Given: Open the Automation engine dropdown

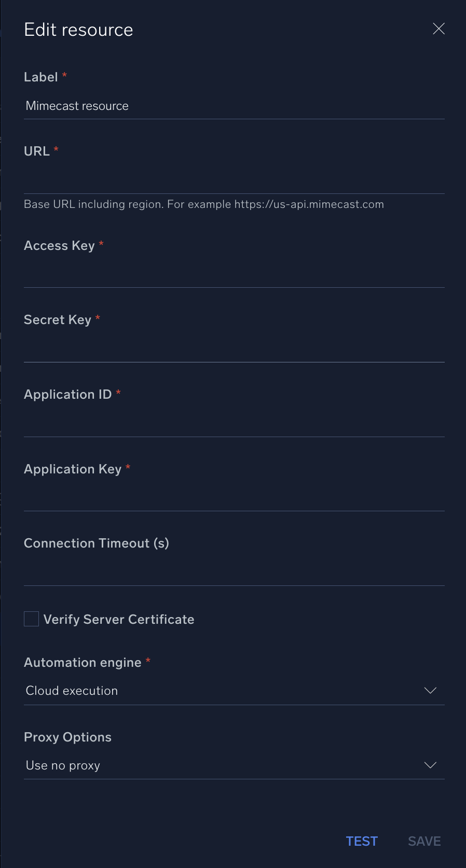Looking at the screenshot, I should (234, 690).
